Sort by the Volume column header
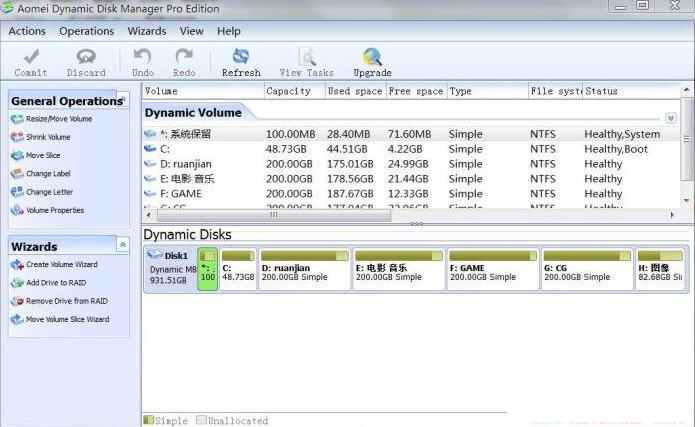 pos(203,91)
